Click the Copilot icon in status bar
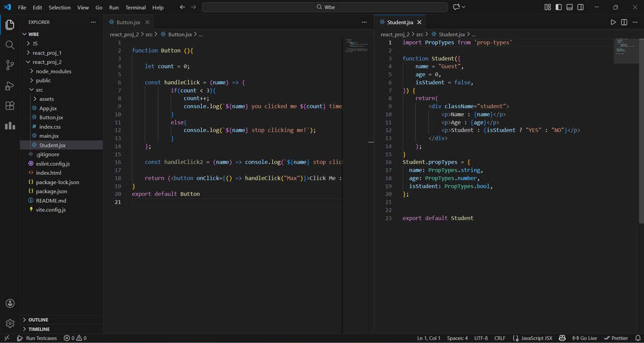The width and height of the screenshot is (644, 343). [x=562, y=338]
